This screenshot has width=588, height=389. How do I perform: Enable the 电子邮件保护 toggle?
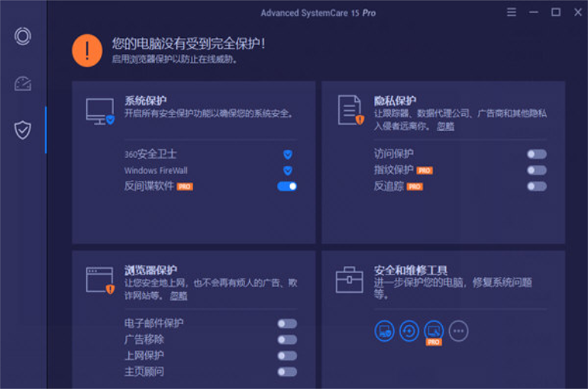(287, 323)
